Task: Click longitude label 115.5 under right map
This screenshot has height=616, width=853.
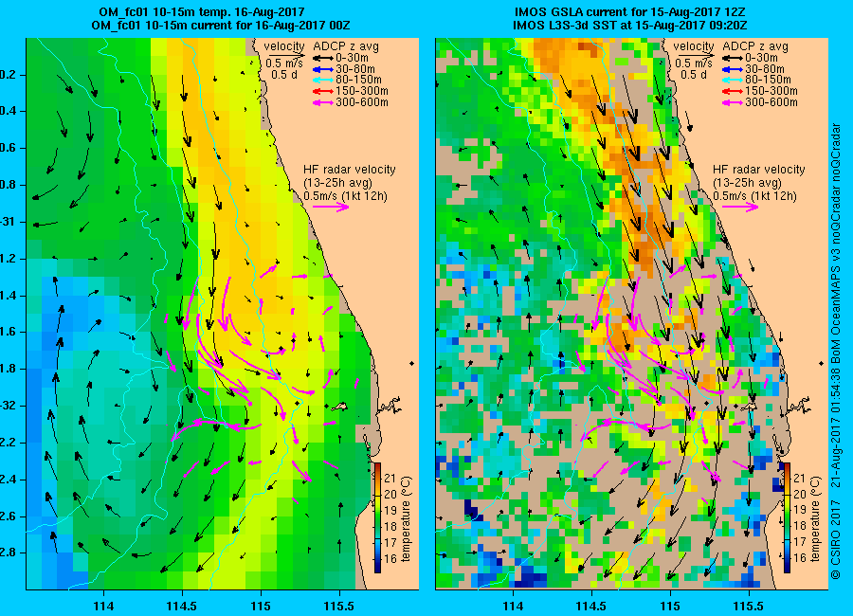Action: pyautogui.click(x=749, y=606)
